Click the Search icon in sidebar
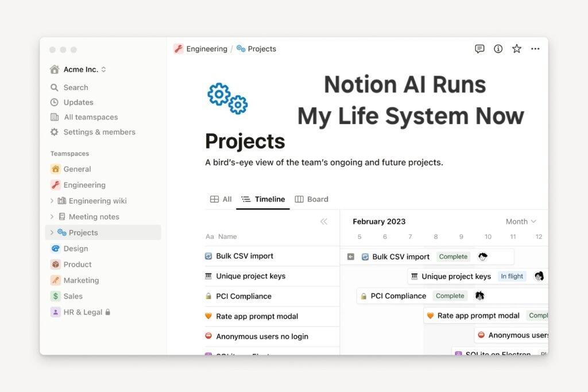The image size is (588, 392). pos(55,87)
